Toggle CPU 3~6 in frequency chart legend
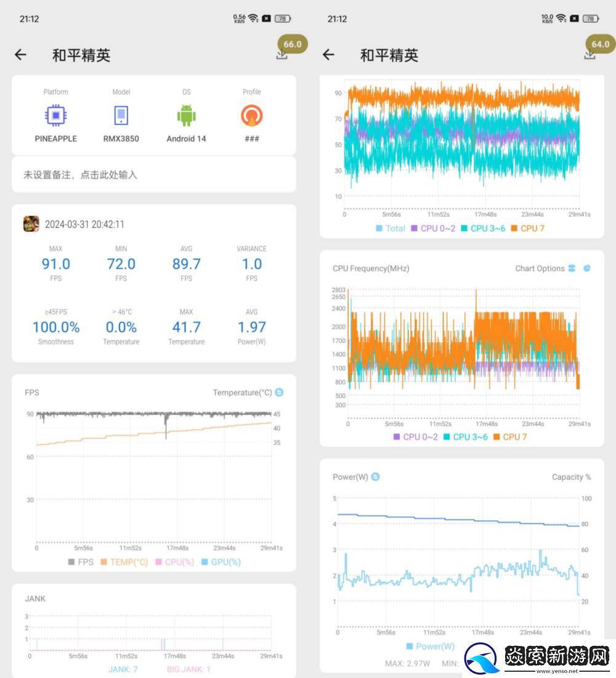The image size is (616, 678). pos(466,437)
